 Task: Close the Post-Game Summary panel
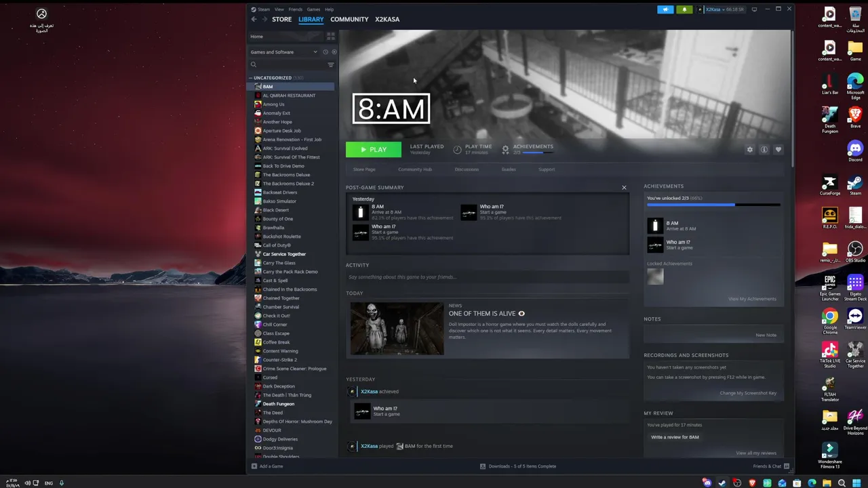pos(624,188)
